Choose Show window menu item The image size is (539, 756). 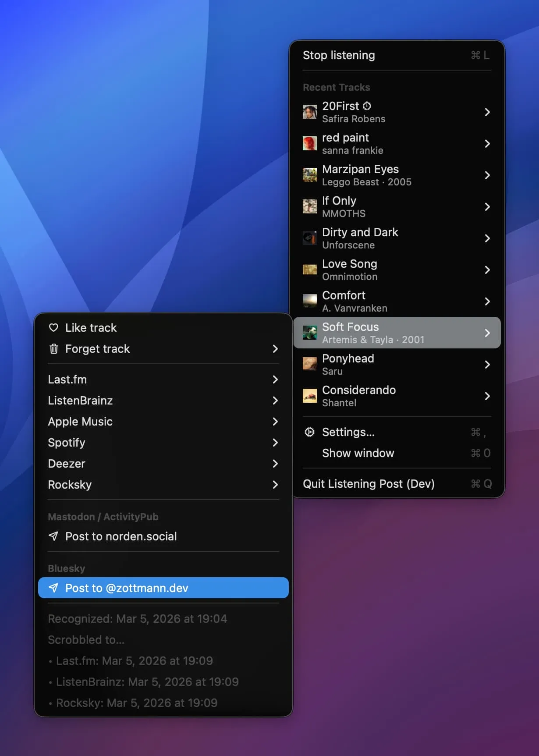click(397, 453)
